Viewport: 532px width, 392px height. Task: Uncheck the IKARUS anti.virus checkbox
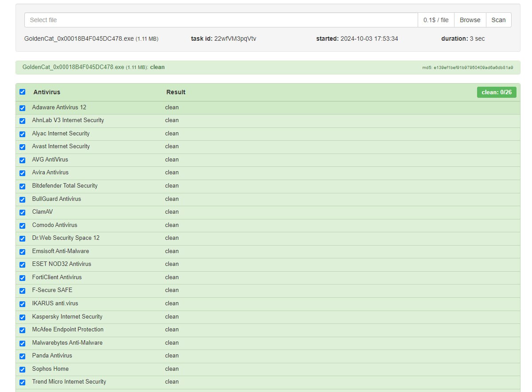[23, 304]
